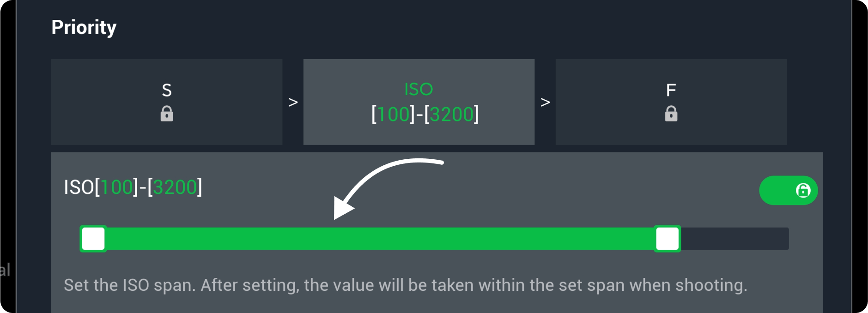
Task: Click the arrow between S and ISO
Action: tap(293, 102)
